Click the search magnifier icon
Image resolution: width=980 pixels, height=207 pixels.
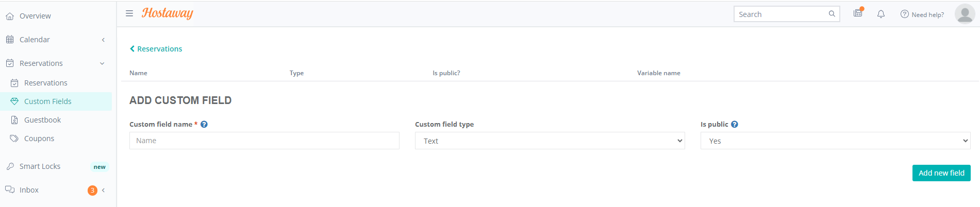[832, 14]
